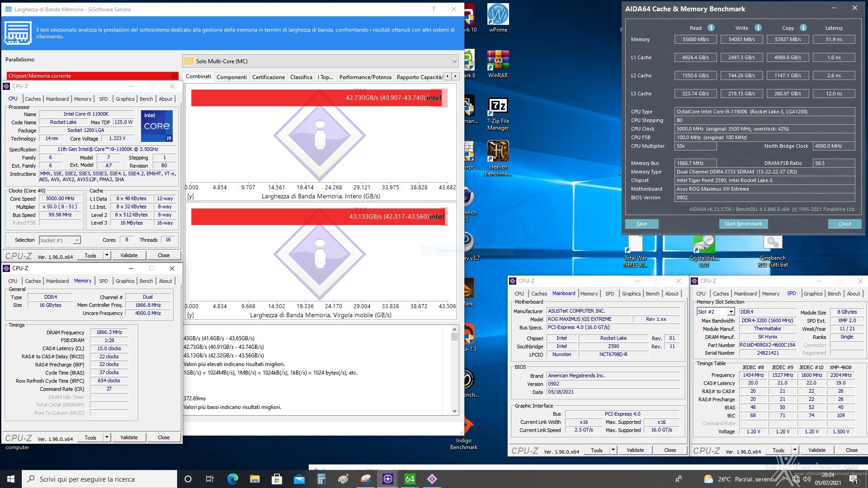Open File Explorer from taskbar

coord(255,479)
